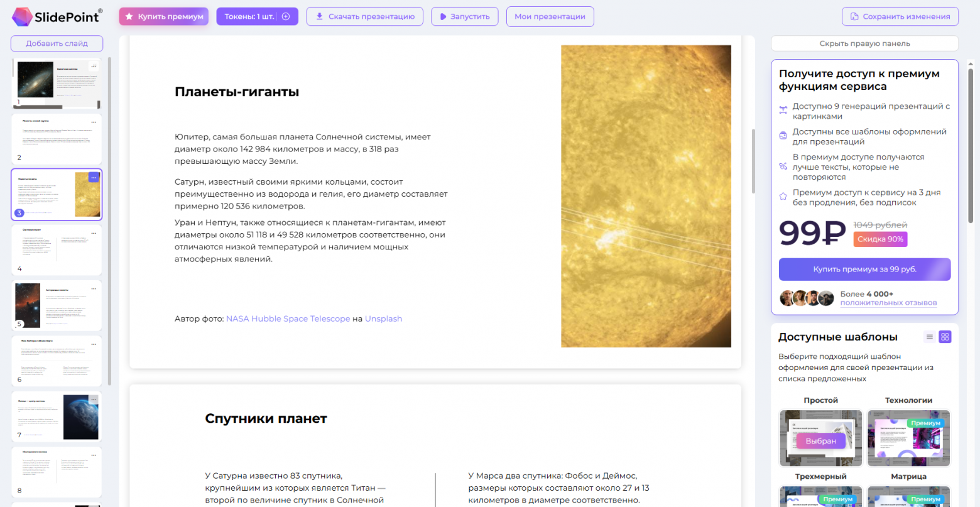Click the main slide area scrollbar
The width and height of the screenshot is (980, 507).
pos(754,161)
